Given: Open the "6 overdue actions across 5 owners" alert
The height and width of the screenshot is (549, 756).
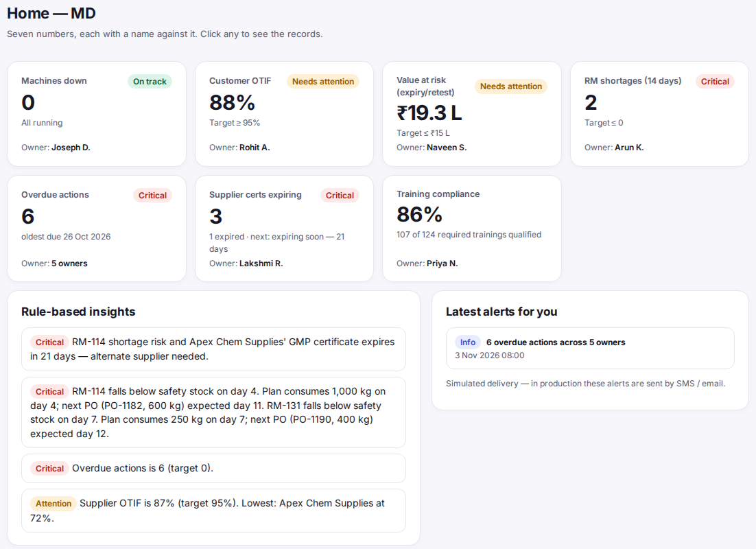Looking at the screenshot, I should point(590,349).
